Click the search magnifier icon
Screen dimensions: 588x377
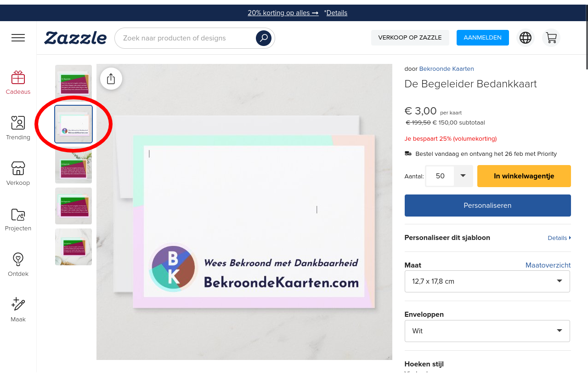264,38
